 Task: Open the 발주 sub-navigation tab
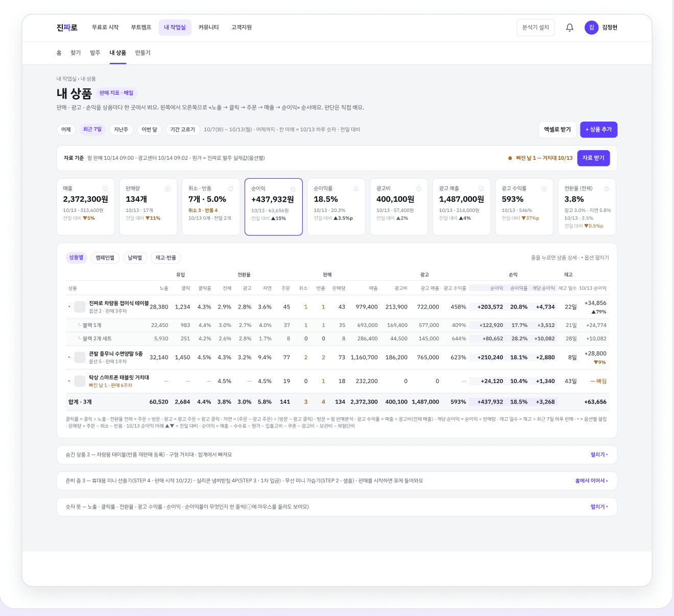coord(95,53)
